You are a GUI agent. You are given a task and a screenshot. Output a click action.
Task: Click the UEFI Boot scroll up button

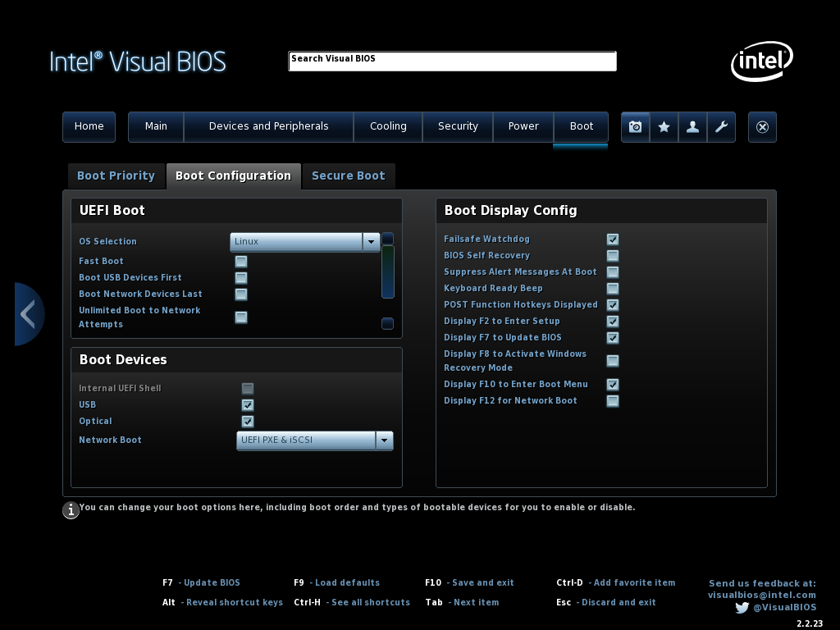[388, 239]
